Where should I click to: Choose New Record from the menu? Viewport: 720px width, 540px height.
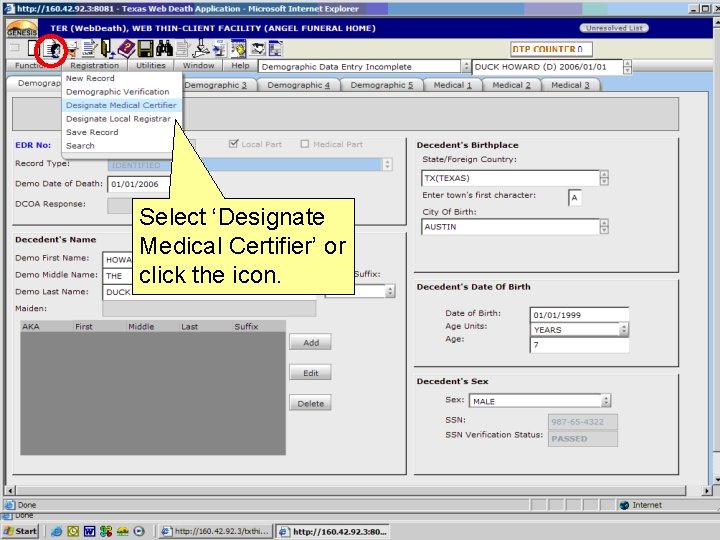[90, 79]
